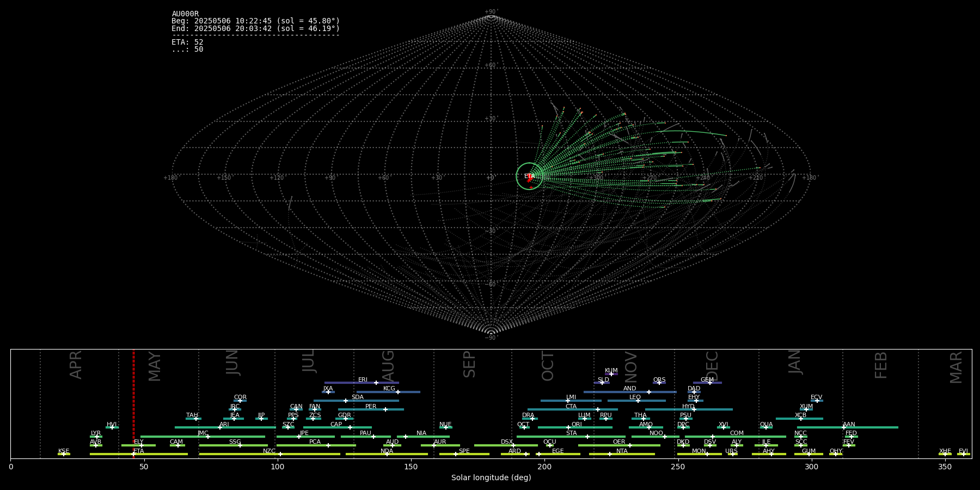Select the NZC shower label
Viewport: 980px width, 490px height.
click(269, 451)
